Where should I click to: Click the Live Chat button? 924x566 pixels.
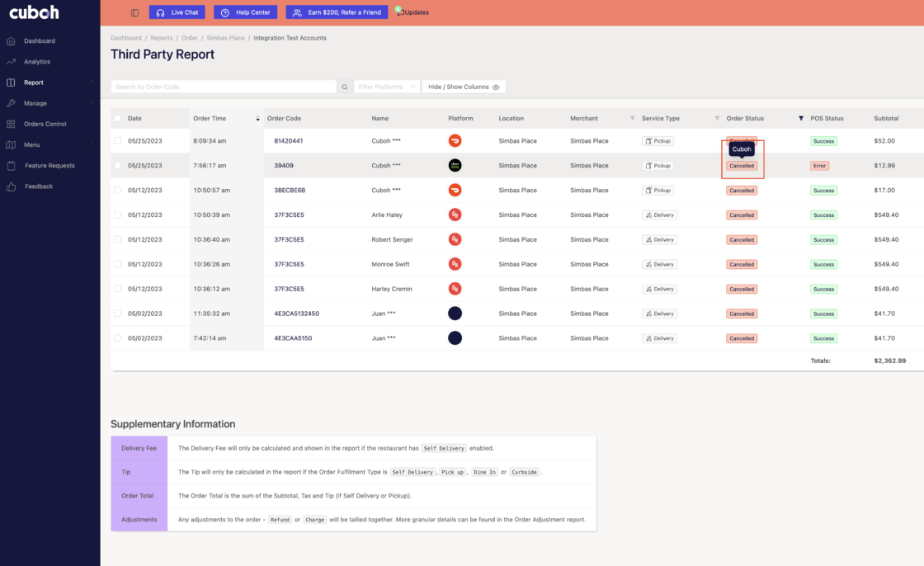177,12
